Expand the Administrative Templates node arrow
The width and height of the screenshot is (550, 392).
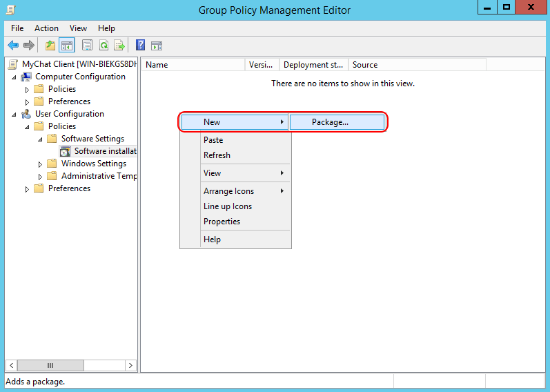tap(41, 177)
